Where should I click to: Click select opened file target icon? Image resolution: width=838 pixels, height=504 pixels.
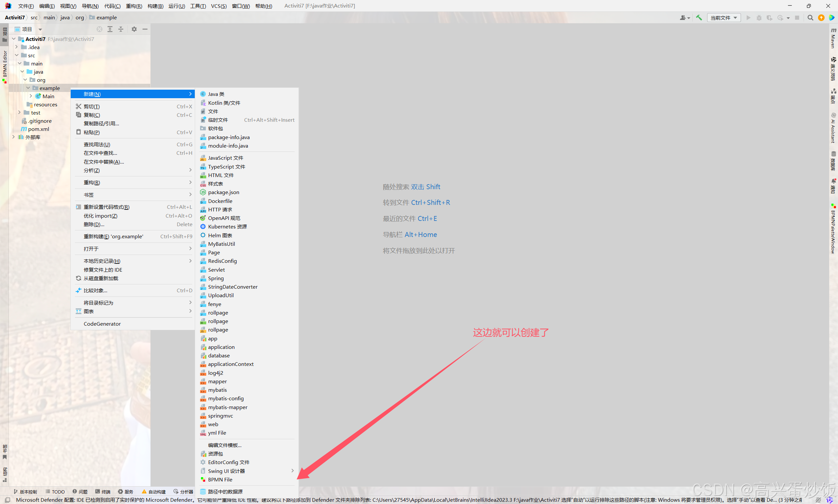pos(99,29)
